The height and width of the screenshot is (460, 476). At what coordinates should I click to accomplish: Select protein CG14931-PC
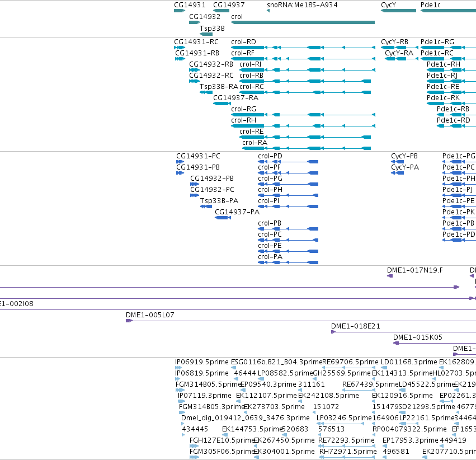pyautogui.click(x=198, y=156)
